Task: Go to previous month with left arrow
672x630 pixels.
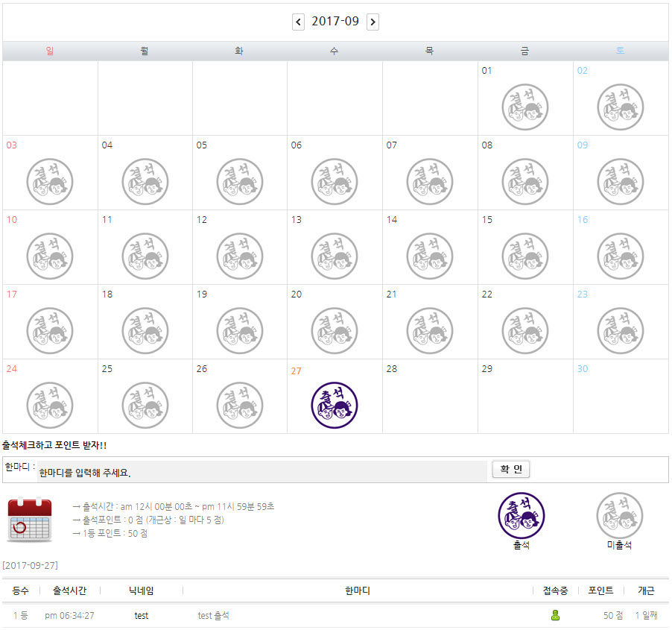Action: click(298, 22)
